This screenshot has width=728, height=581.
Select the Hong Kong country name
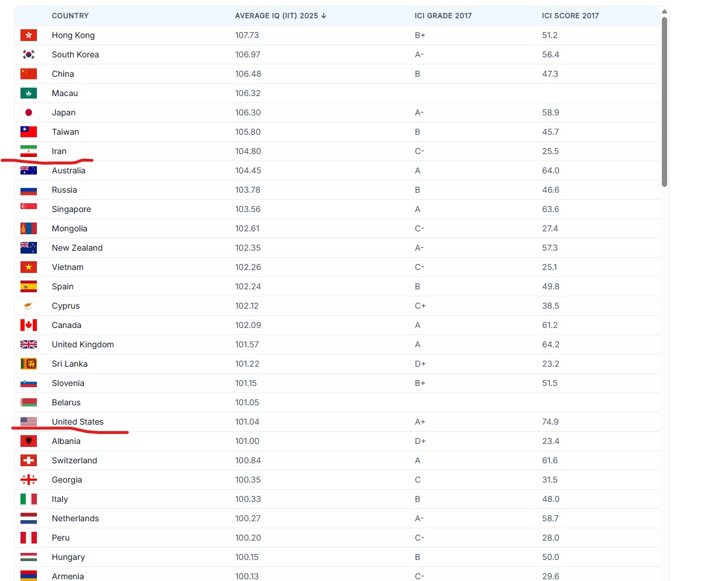[73, 35]
